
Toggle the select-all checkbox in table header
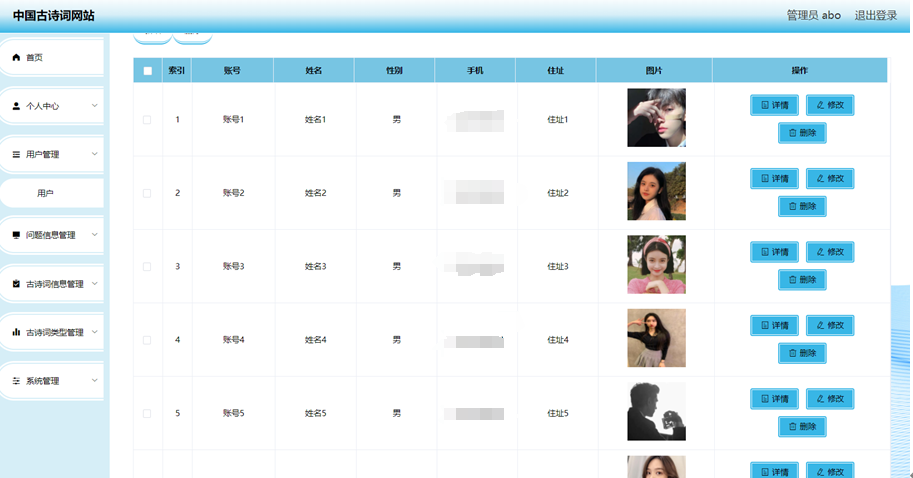tap(148, 70)
